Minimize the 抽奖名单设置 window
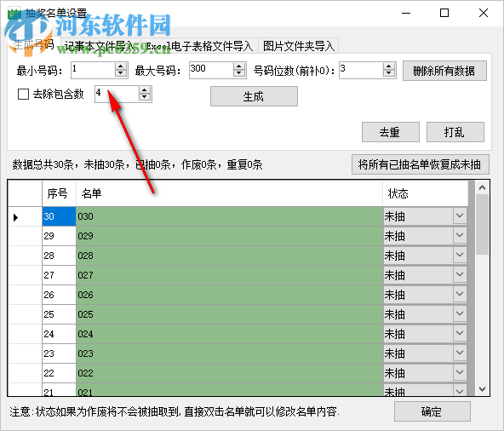 pyautogui.click(x=406, y=13)
